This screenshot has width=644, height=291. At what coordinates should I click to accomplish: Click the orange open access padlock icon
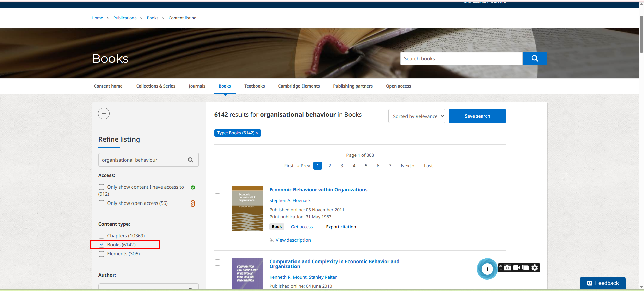point(193,203)
